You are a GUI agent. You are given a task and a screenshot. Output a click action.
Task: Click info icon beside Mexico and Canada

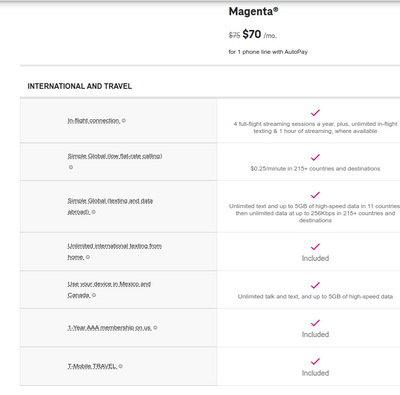pos(94,295)
